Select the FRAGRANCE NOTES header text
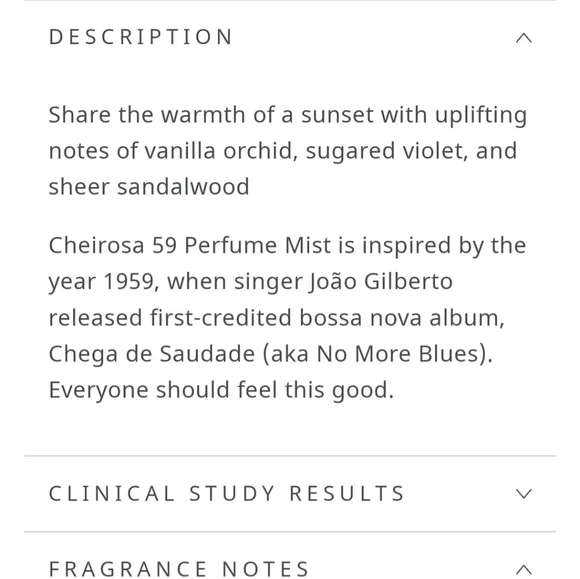The height and width of the screenshot is (579, 580). click(x=179, y=569)
